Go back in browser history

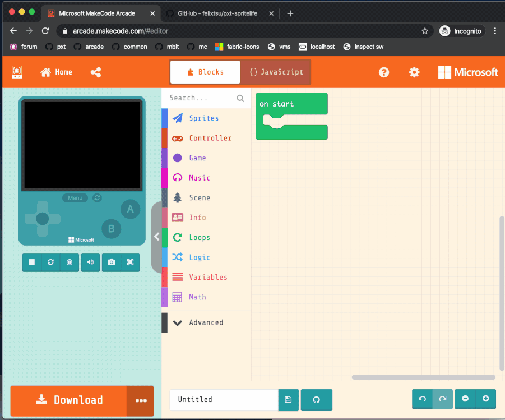click(13, 31)
